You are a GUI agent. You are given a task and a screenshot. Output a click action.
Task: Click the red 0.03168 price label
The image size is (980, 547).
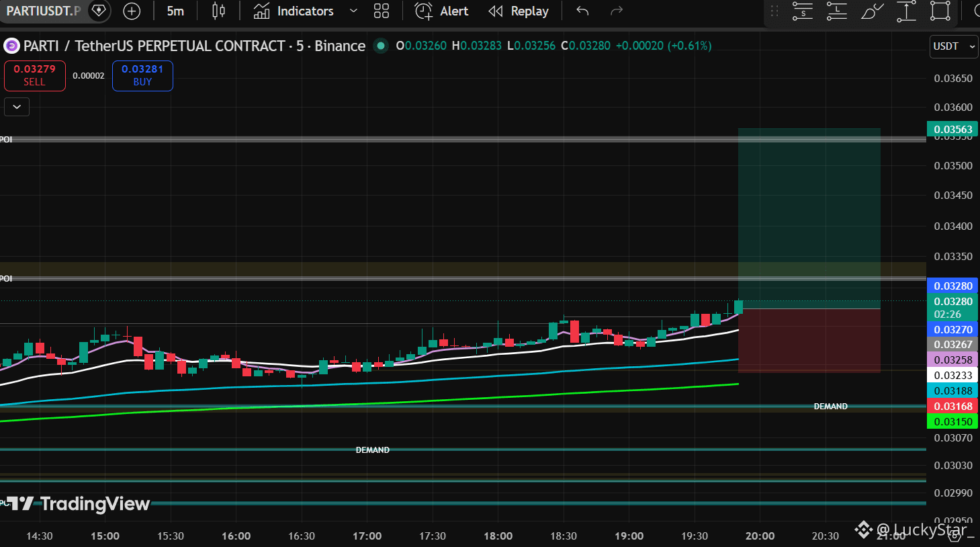(952, 407)
